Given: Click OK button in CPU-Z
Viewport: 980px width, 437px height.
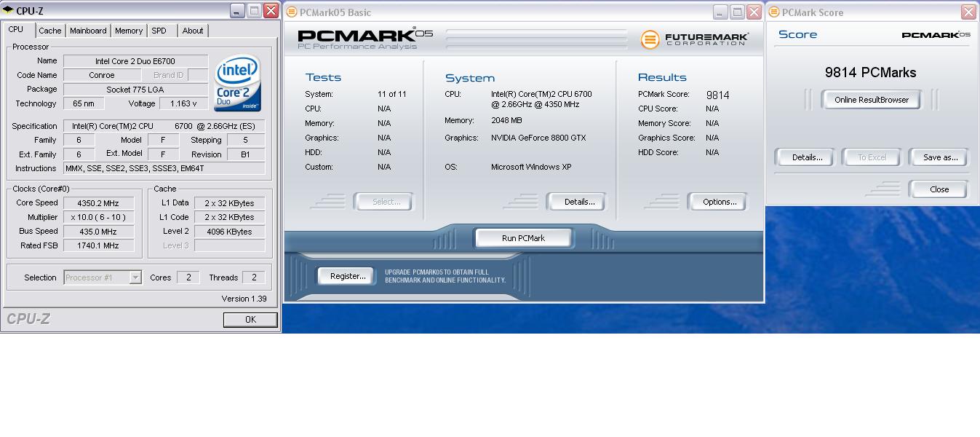Looking at the screenshot, I should (x=250, y=320).
